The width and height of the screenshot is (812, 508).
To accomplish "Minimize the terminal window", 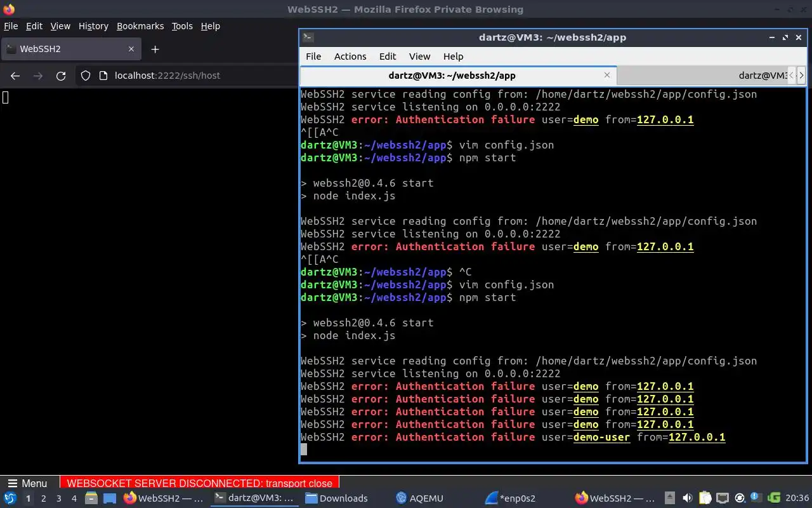I will (x=771, y=37).
